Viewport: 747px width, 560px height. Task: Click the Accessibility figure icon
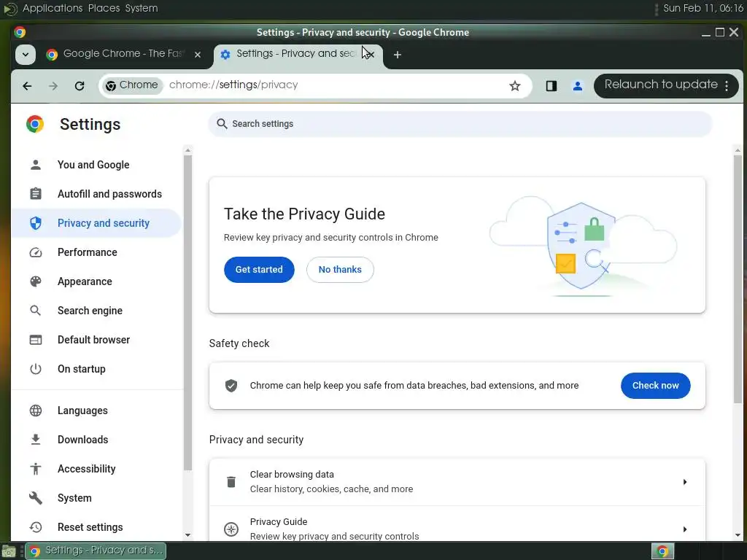(x=36, y=469)
